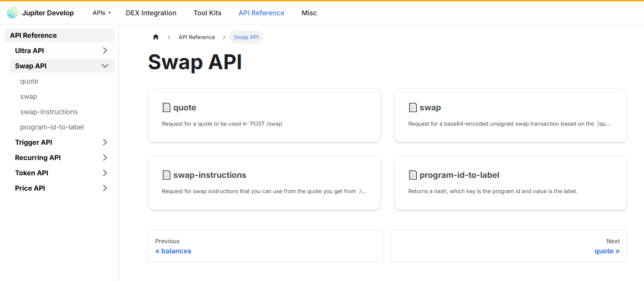644x281 pixels.
Task: Click the document icon beside swap-instructions card
Action: tap(167, 175)
